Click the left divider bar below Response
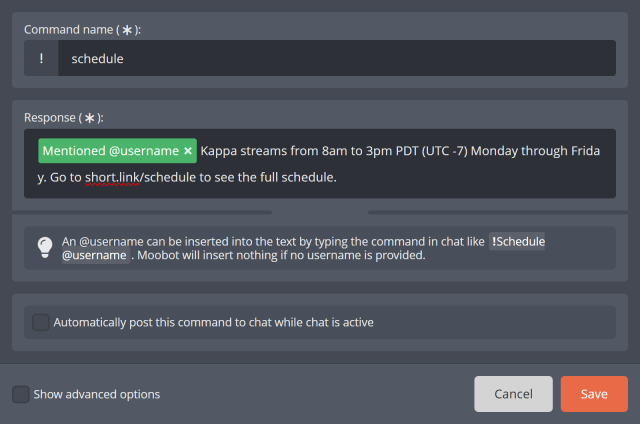Image resolution: width=640 pixels, height=424 pixels. [x=142, y=212]
